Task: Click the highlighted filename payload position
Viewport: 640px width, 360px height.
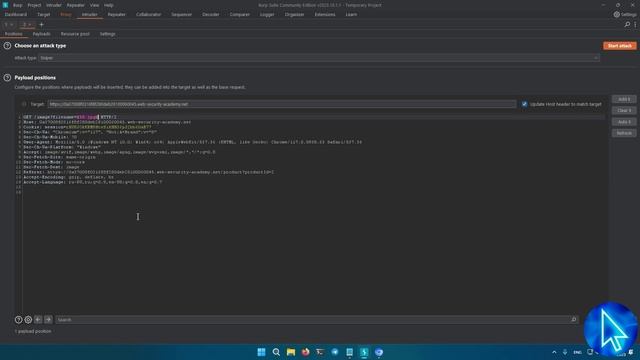Action: tap(87, 117)
